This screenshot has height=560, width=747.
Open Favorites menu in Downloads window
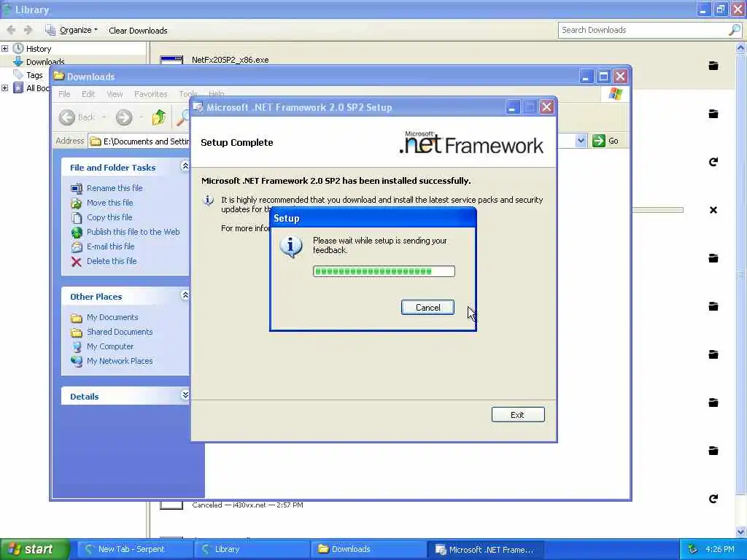pyautogui.click(x=150, y=94)
